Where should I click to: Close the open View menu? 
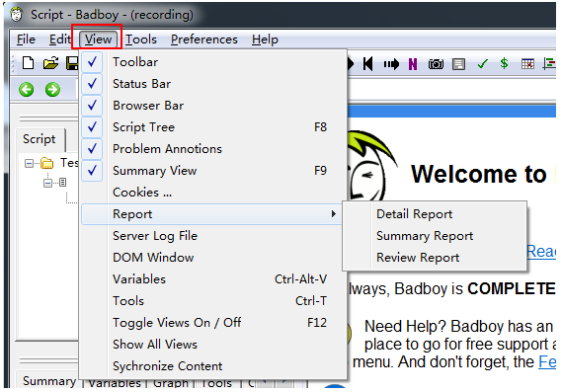(x=98, y=39)
